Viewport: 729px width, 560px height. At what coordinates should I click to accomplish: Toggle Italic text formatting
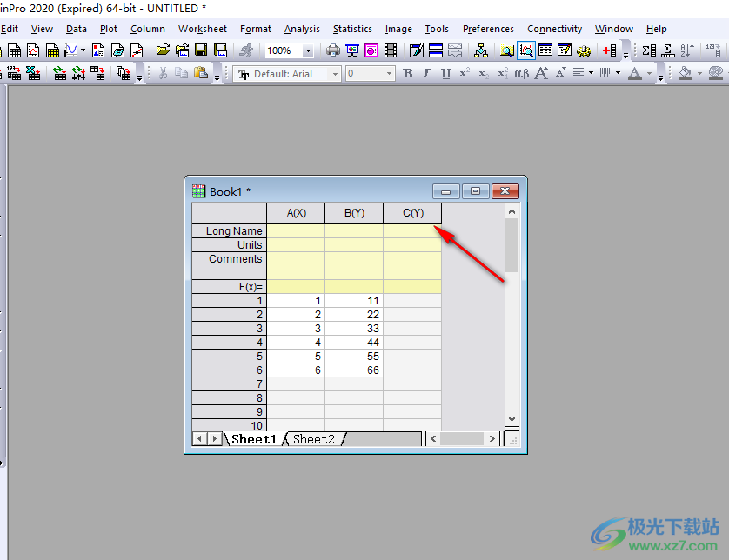pos(426,73)
